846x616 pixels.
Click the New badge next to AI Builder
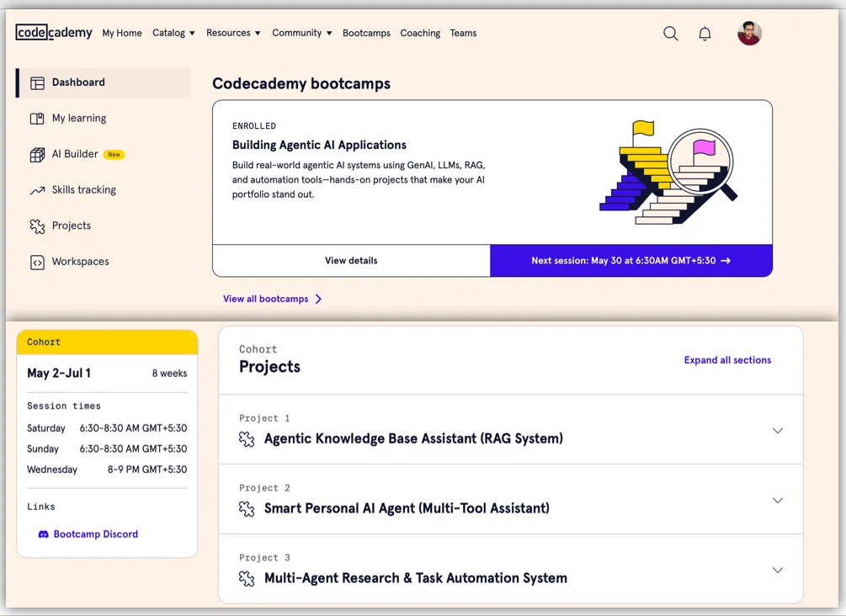pos(114,154)
